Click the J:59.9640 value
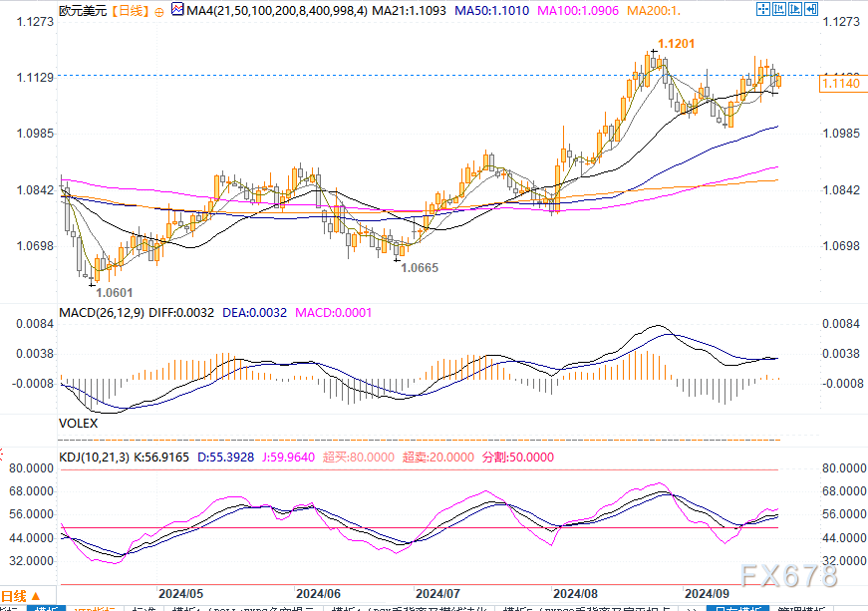 (288, 458)
